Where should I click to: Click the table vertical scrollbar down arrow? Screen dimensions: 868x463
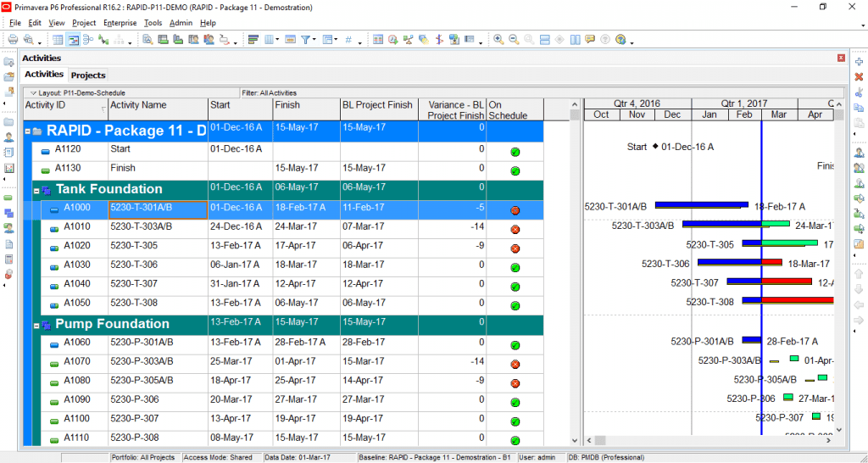[x=575, y=440]
